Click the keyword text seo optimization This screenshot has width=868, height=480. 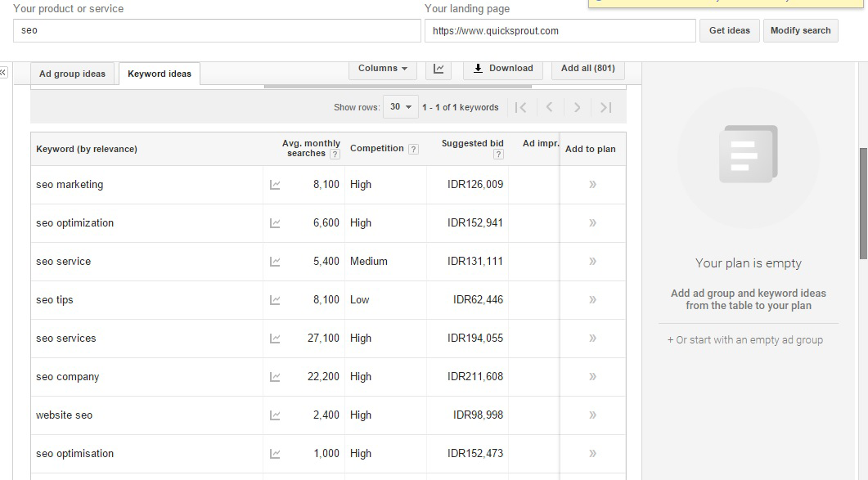(74, 223)
